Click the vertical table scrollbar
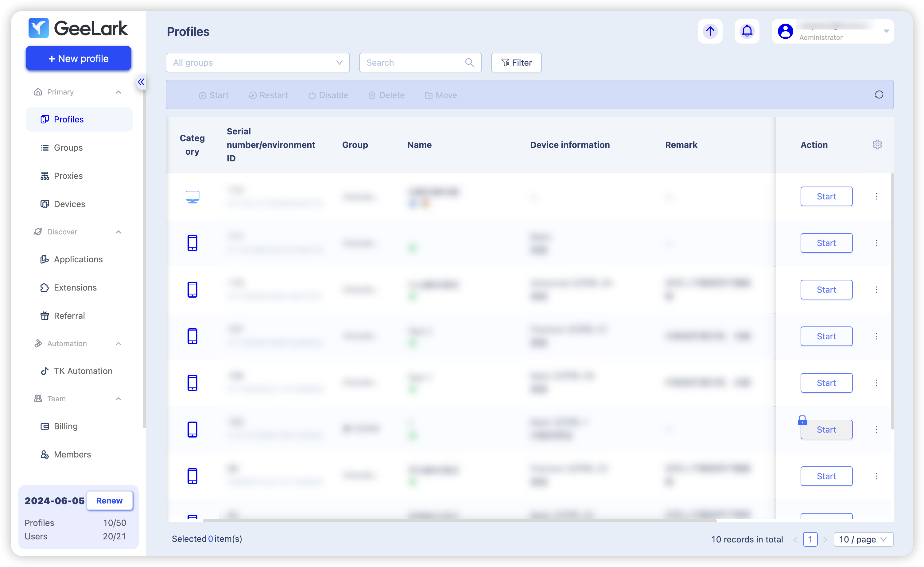Screen dimensions: 924x567 point(892,301)
